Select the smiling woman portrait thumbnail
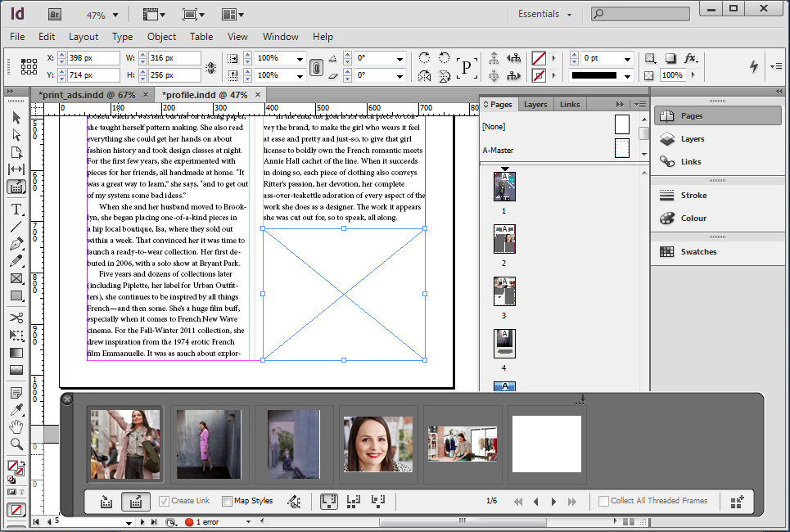This screenshot has height=532, width=790. click(377, 444)
